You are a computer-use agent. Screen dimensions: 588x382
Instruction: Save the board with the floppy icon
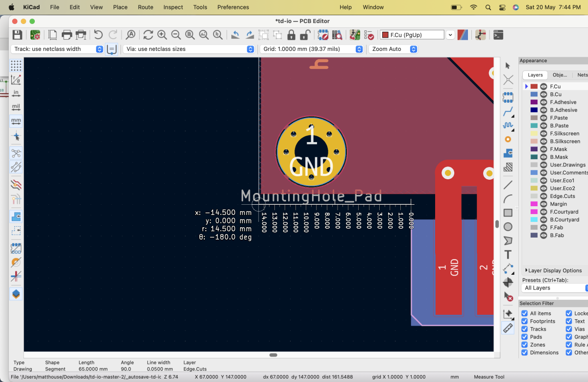coord(17,35)
